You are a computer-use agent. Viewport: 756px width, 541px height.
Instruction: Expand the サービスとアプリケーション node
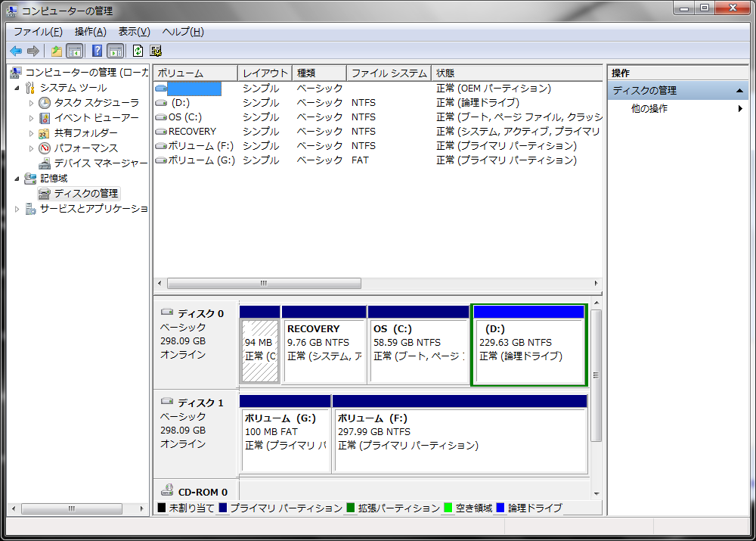(17, 209)
